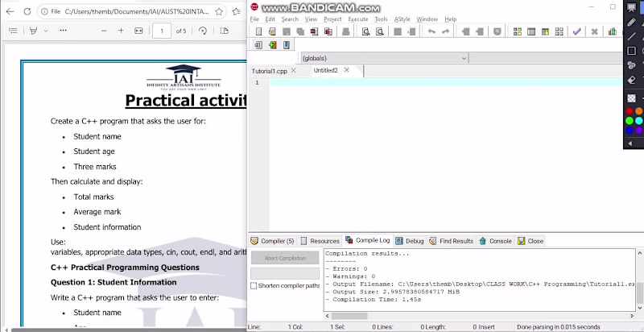This screenshot has height=332, width=644.
Task: Click the Profile Analysis bar chart icon
Action: pyautogui.click(x=612, y=31)
